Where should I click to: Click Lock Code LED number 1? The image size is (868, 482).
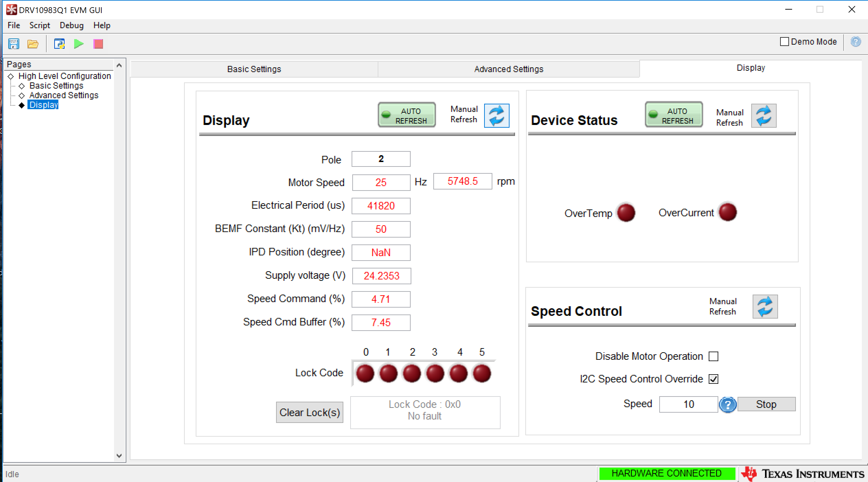pyautogui.click(x=388, y=374)
